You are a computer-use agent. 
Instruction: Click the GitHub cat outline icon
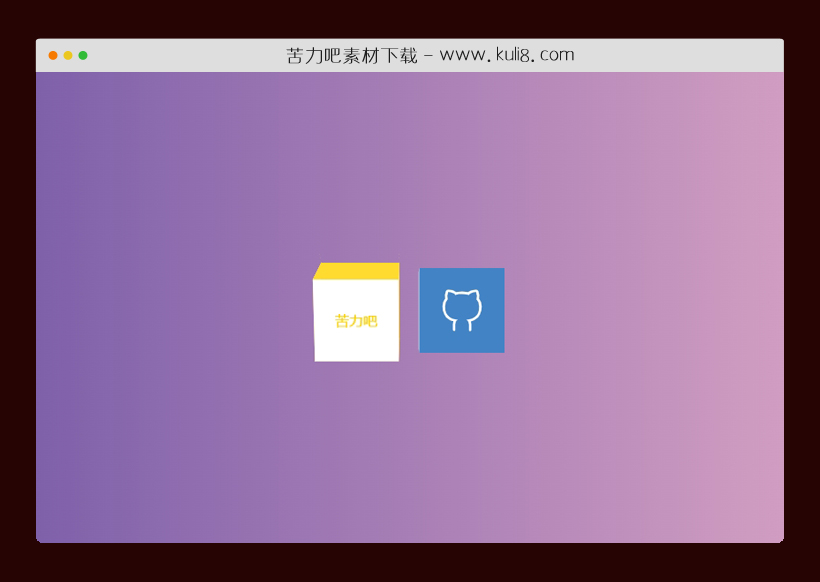click(462, 309)
